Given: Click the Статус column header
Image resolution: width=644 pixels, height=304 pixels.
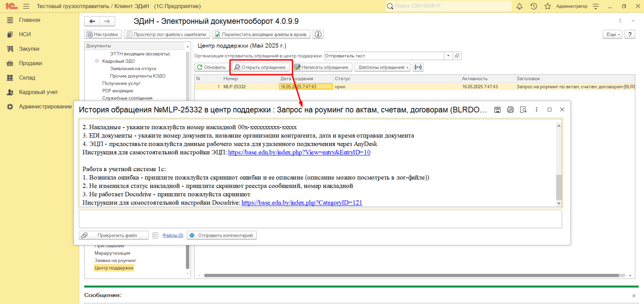Looking at the screenshot, I should (x=396, y=79).
